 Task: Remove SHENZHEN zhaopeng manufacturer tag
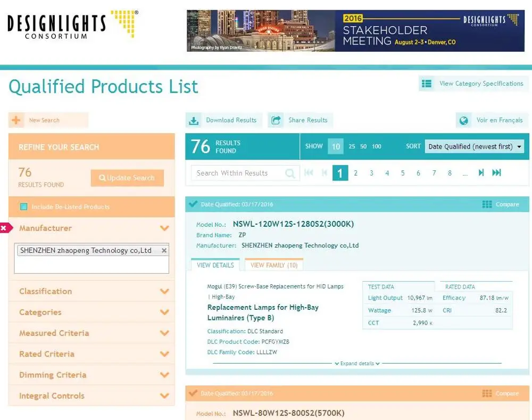tap(164, 251)
